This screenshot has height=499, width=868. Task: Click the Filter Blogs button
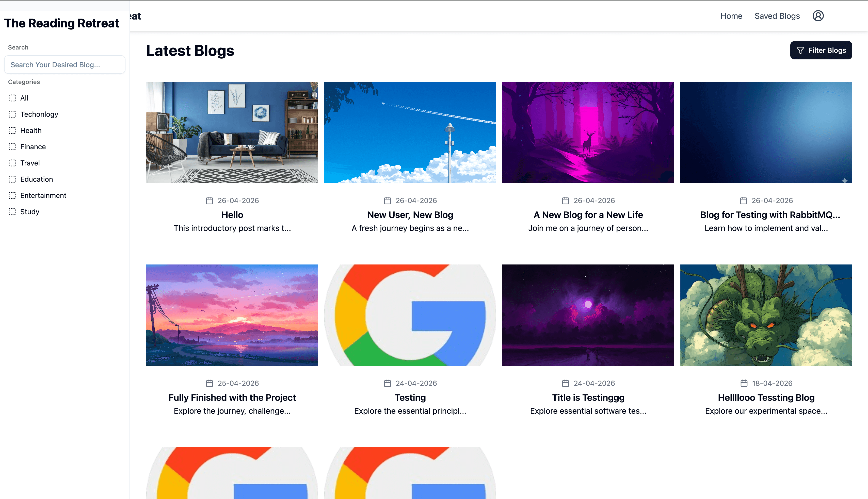[x=821, y=50]
